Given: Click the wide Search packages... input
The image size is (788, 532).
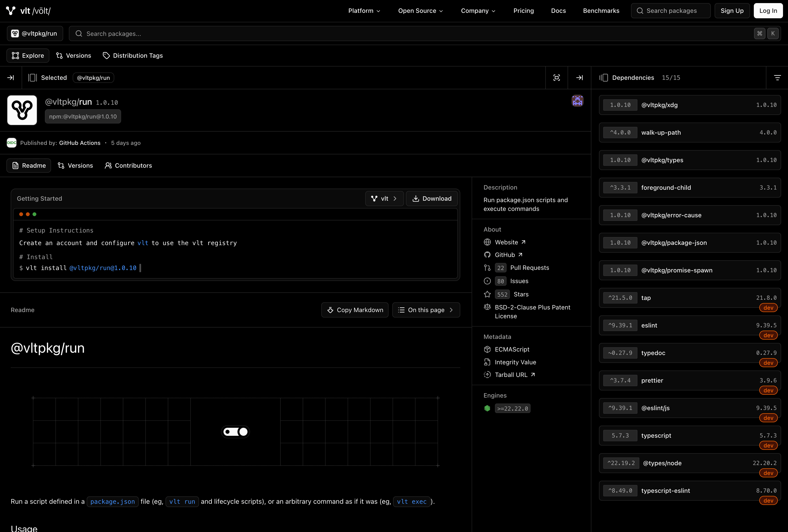Looking at the screenshot, I should click(x=425, y=33).
